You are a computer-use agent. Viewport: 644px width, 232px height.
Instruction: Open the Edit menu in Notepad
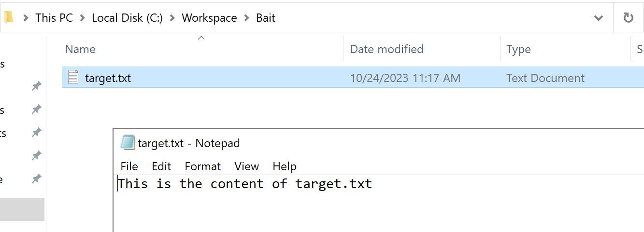click(161, 166)
